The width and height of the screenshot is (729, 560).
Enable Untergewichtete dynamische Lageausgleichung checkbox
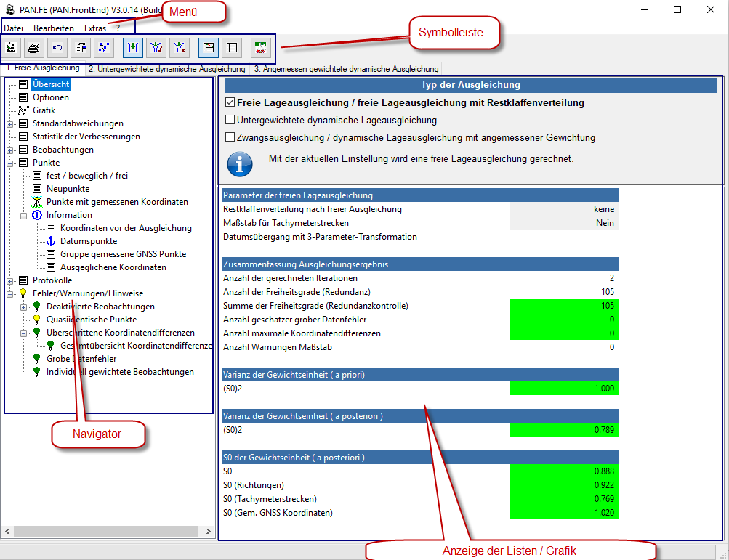[230, 121]
